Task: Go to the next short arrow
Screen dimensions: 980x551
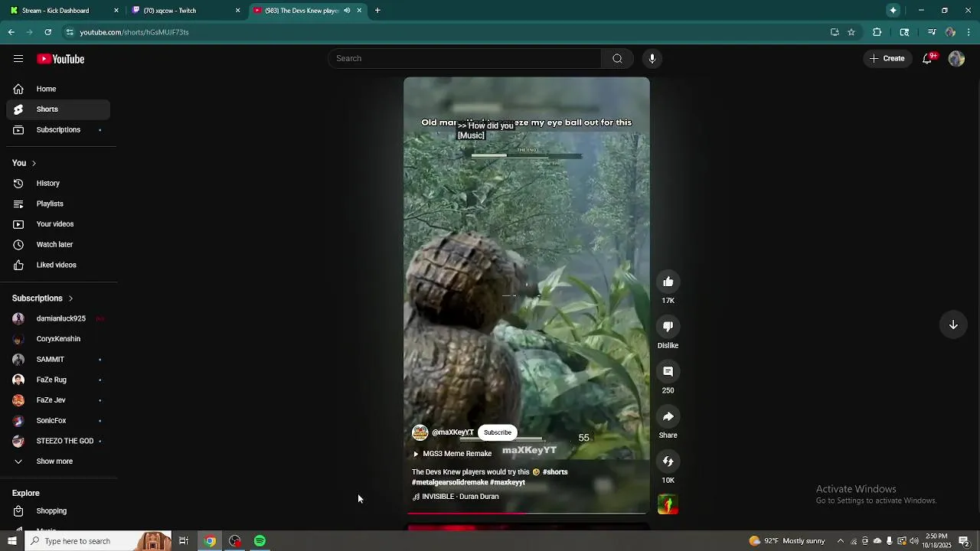Action: (953, 324)
